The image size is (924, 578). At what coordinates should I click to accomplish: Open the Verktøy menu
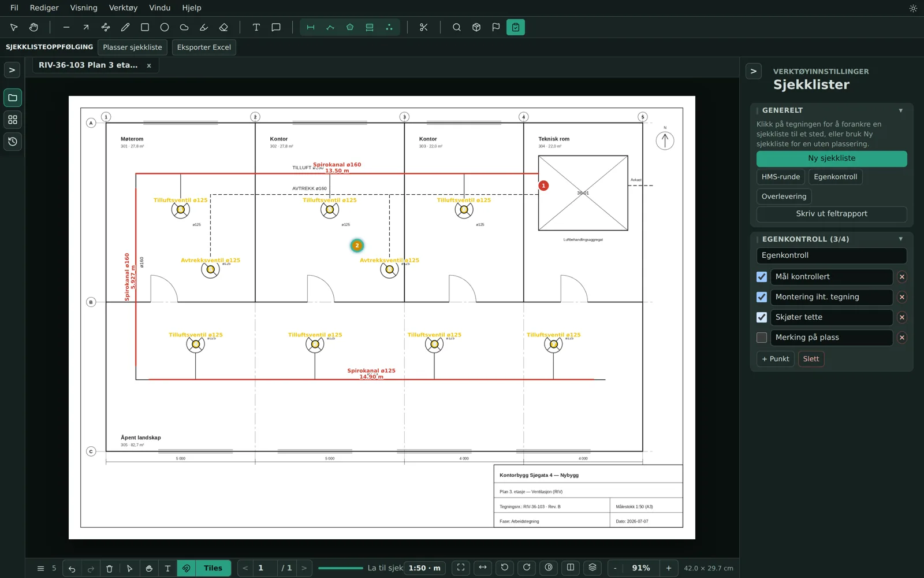coord(123,8)
